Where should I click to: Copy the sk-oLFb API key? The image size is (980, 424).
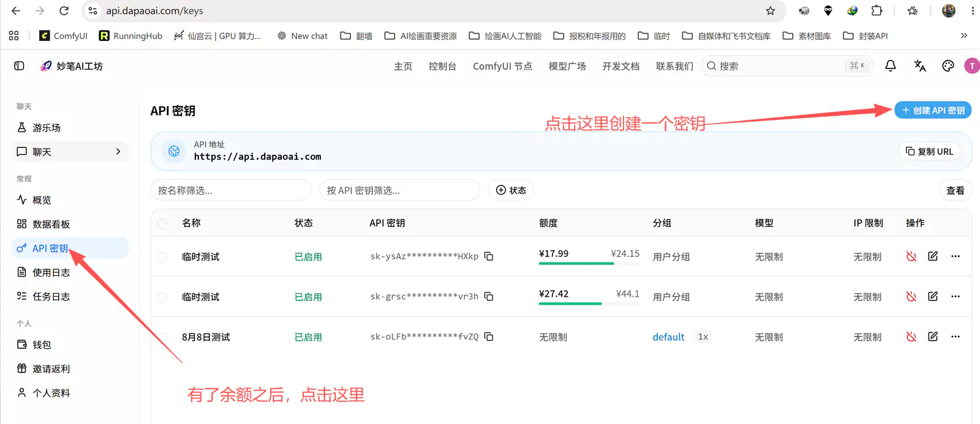tap(489, 337)
